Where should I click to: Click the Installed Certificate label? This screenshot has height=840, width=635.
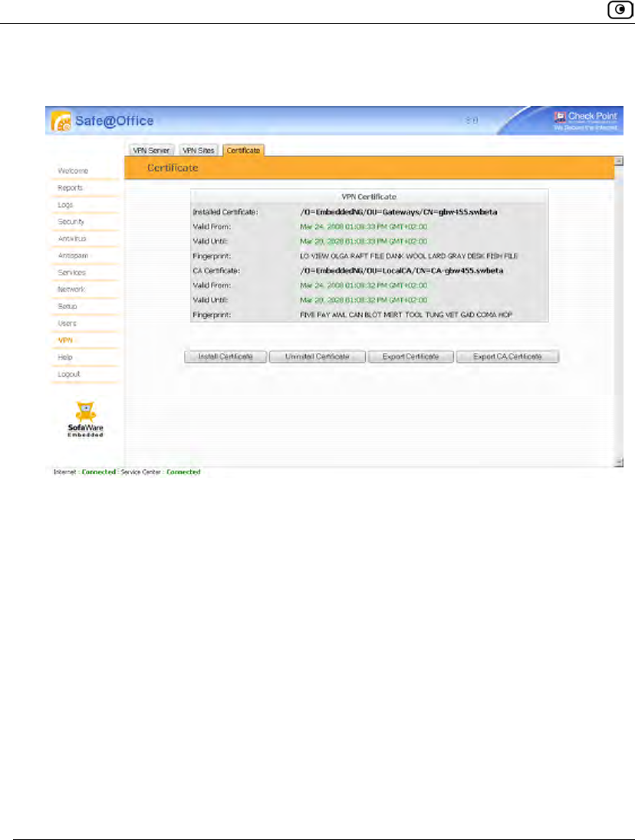pos(225,212)
